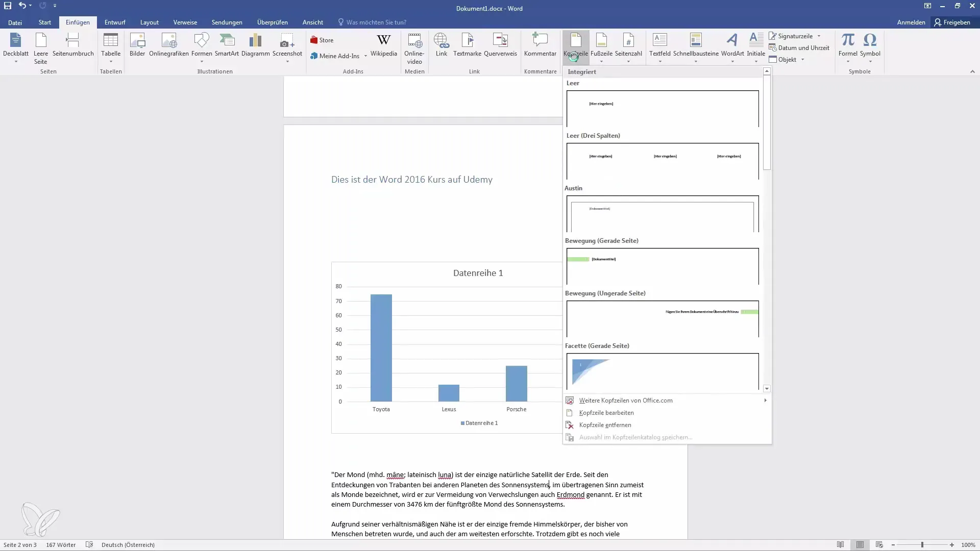Viewport: 980px width, 551px height.
Task: Open the Fußzeile footer gallery
Action: pyautogui.click(x=601, y=47)
